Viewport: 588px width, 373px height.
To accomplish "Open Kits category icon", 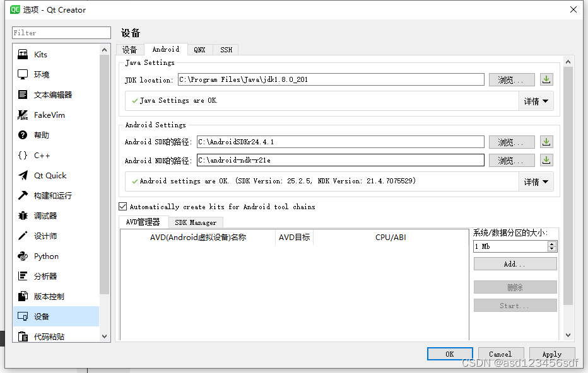I will (23, 54).
